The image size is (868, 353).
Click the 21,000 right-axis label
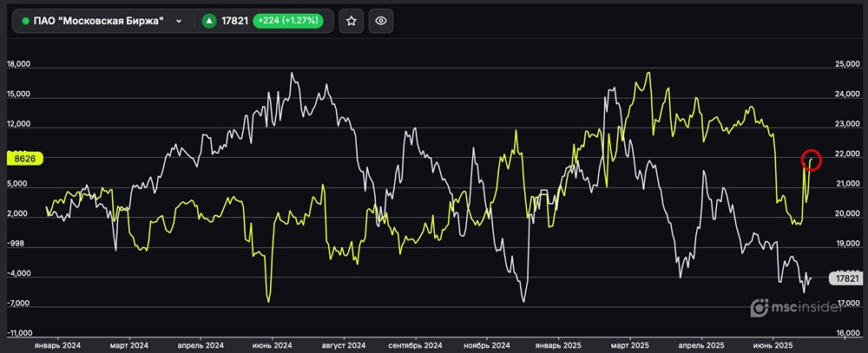847,184
